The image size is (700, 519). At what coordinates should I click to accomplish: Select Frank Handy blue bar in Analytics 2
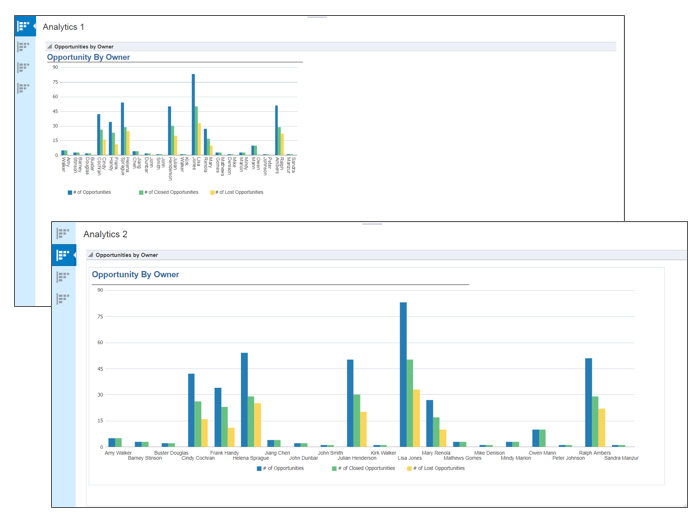(218, 417)
